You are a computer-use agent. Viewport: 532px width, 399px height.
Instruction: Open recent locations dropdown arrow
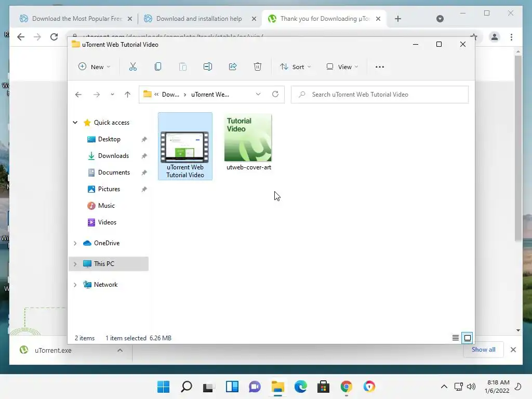[112, 95]
